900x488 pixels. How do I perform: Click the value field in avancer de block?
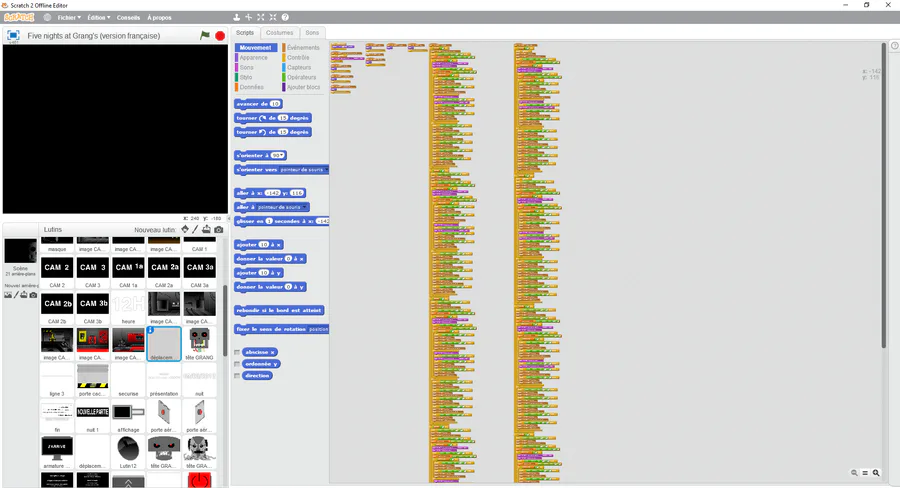[x=275, y=104]
